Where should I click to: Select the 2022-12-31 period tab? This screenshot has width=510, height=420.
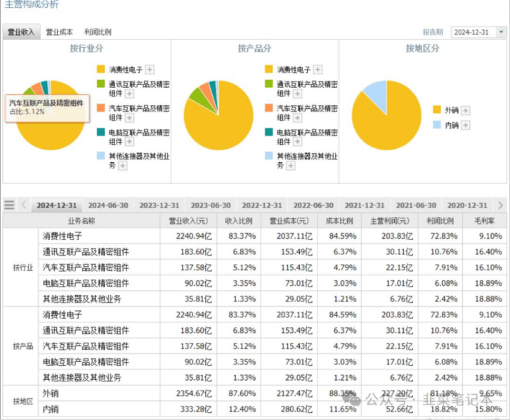262,205
